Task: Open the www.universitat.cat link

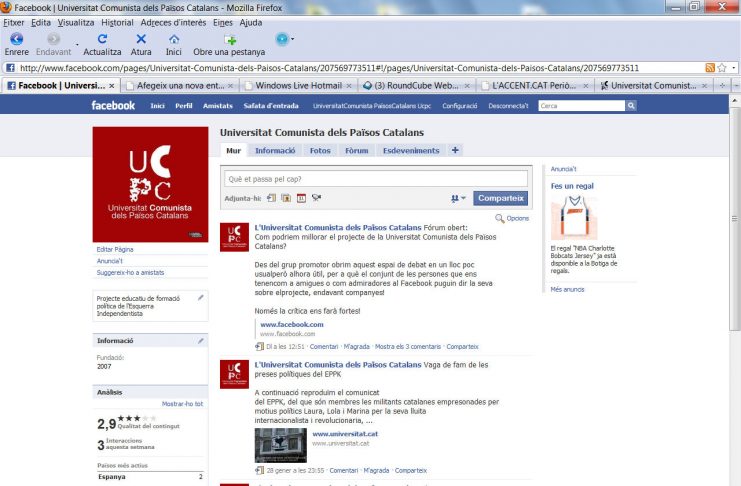Action: tap(345, 434)
